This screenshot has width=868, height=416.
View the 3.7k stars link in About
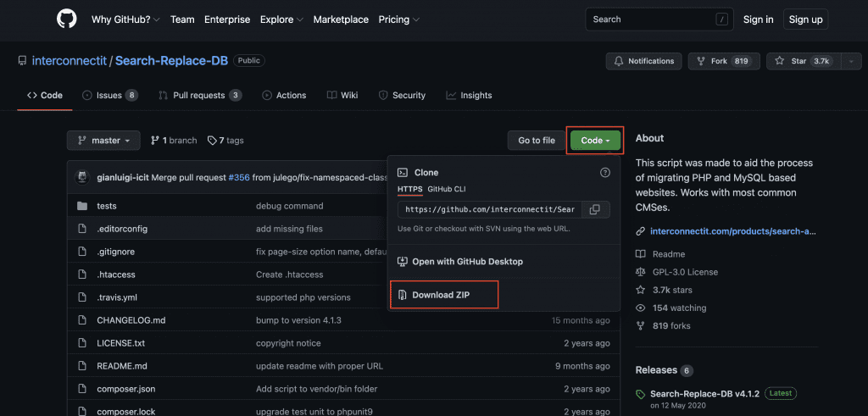tap(664, 290)
